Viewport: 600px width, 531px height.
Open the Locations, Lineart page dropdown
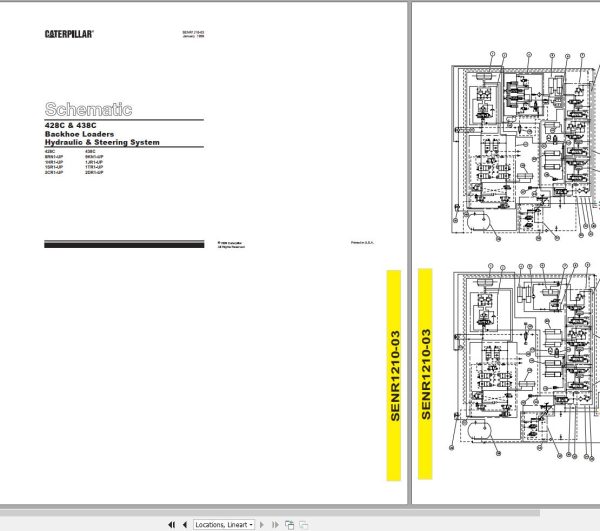224,524
